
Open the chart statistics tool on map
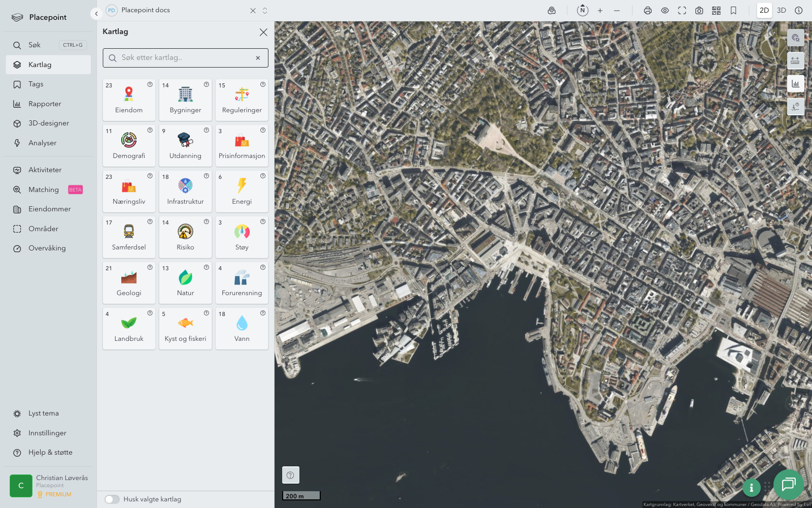coord(795,84)
